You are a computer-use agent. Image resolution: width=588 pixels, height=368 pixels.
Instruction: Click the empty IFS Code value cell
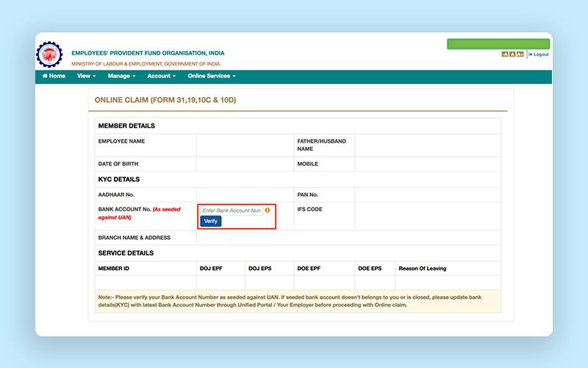[x=428, y=216]
